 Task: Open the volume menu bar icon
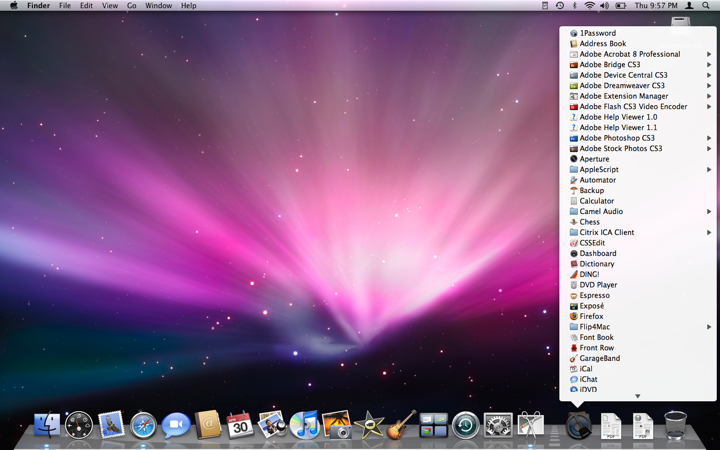click(604, 6)
